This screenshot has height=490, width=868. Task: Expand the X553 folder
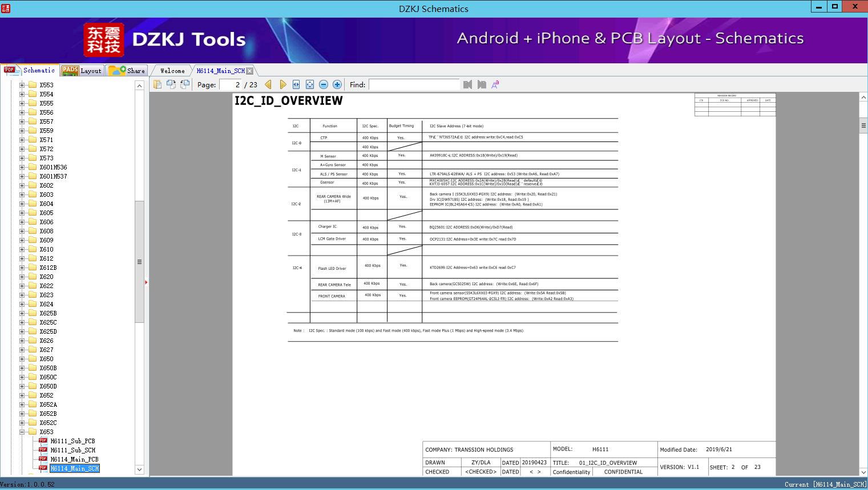(22, 85)
